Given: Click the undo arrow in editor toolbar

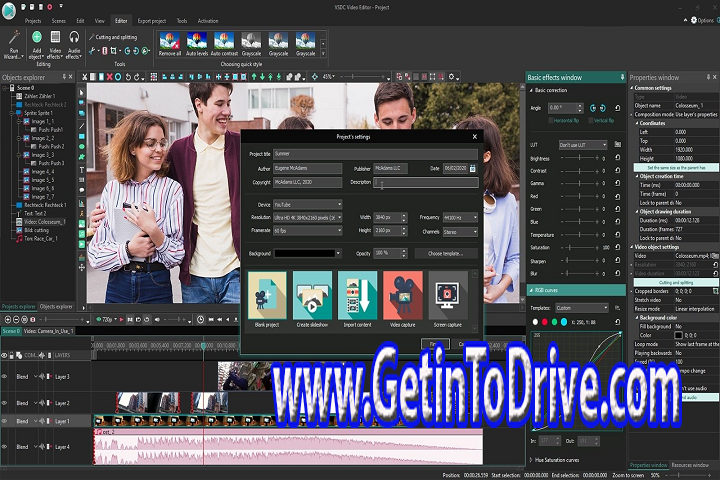Looking at the screenshot, I should pyautogui.click(x=128, y=77).
